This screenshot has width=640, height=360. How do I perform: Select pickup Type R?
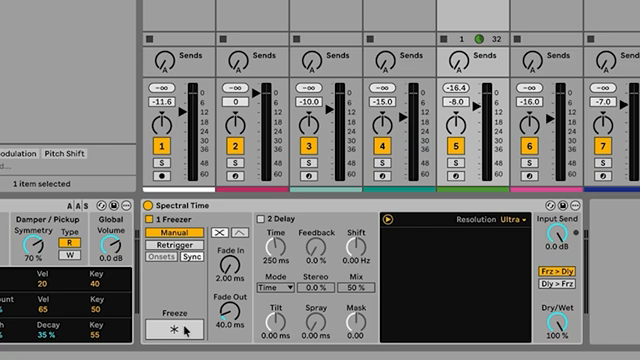70,243
